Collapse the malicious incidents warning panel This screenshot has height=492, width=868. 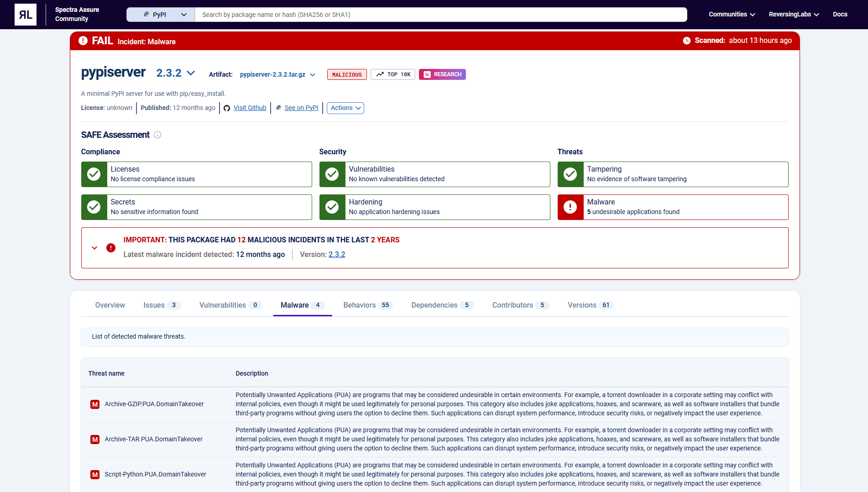94,248
